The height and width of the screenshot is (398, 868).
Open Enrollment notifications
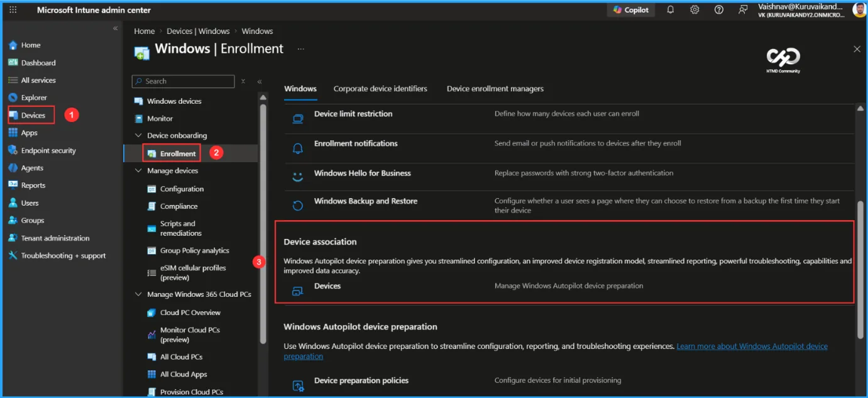[356, 143]
